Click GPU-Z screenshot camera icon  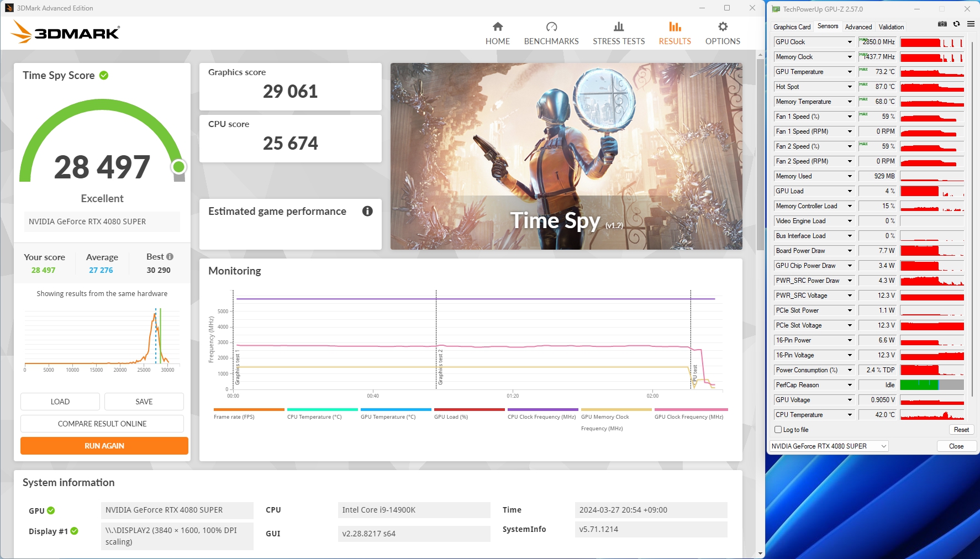942,24
